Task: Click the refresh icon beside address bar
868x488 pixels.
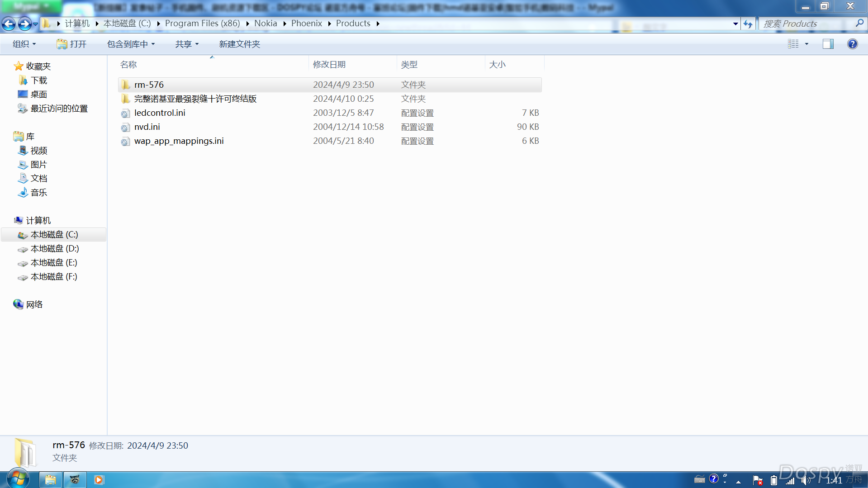Action: [748, 24]
